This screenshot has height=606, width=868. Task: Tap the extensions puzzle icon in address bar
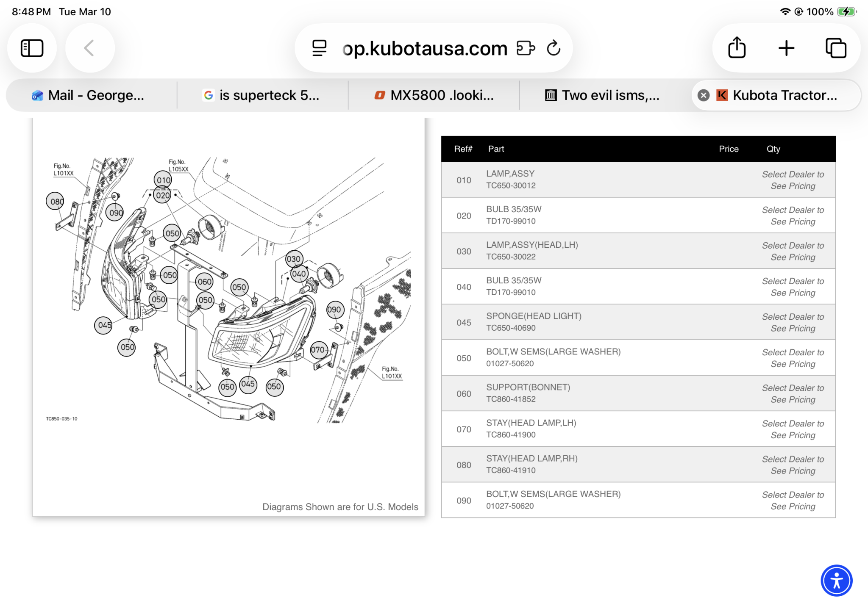(x=526, y=48)
